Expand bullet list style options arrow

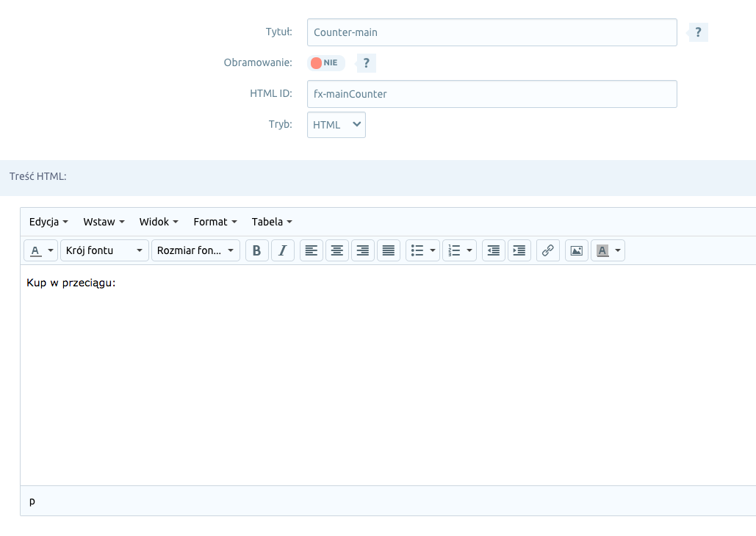pyautogui.click(x=433, y=250)
